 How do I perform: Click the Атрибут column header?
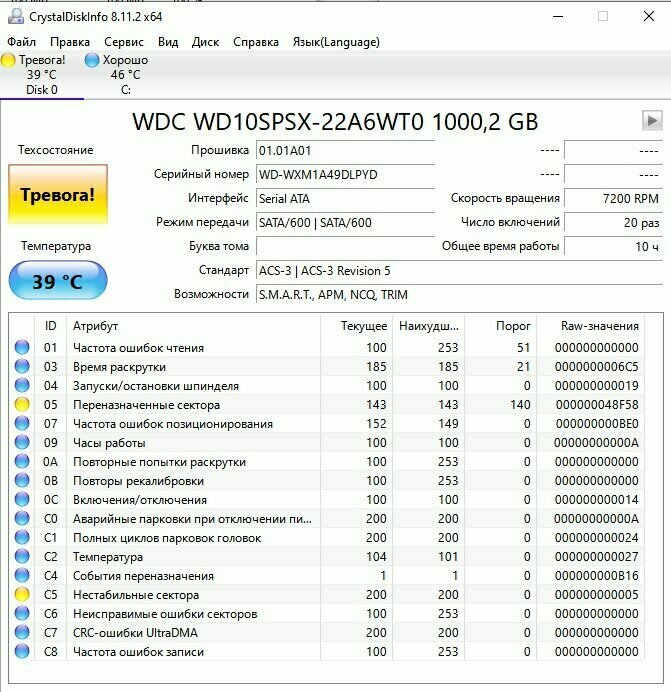pos(193,326)
